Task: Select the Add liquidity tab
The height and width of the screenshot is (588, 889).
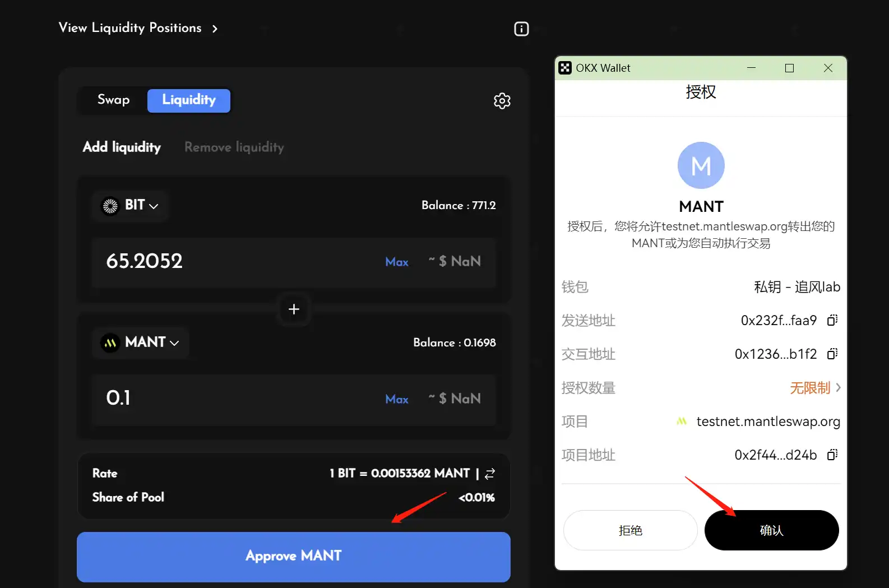Action: (x=122, y=147)
